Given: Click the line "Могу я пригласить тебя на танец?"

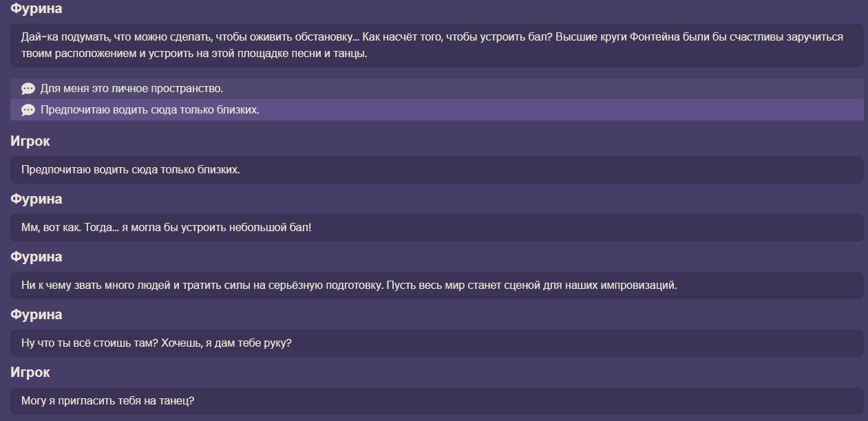Looking at the screenshot, I should click(x=108, y=400).
